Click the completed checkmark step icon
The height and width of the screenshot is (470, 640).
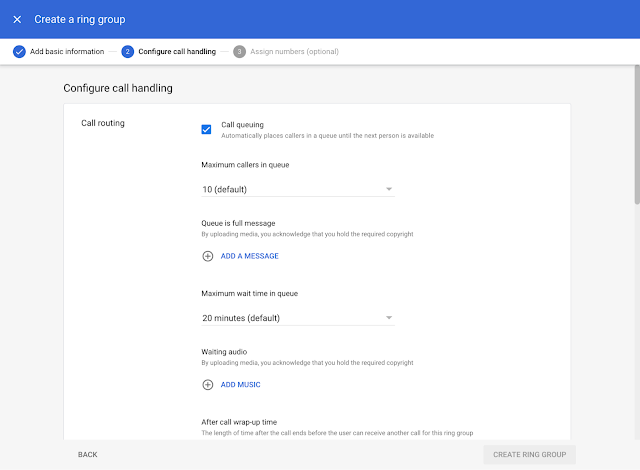click(x=19, y=51)
